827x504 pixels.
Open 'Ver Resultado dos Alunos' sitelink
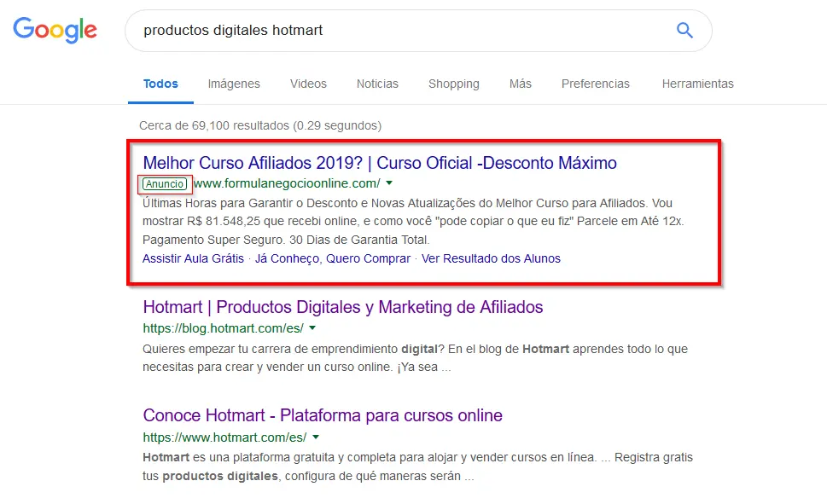click(491, 259)
